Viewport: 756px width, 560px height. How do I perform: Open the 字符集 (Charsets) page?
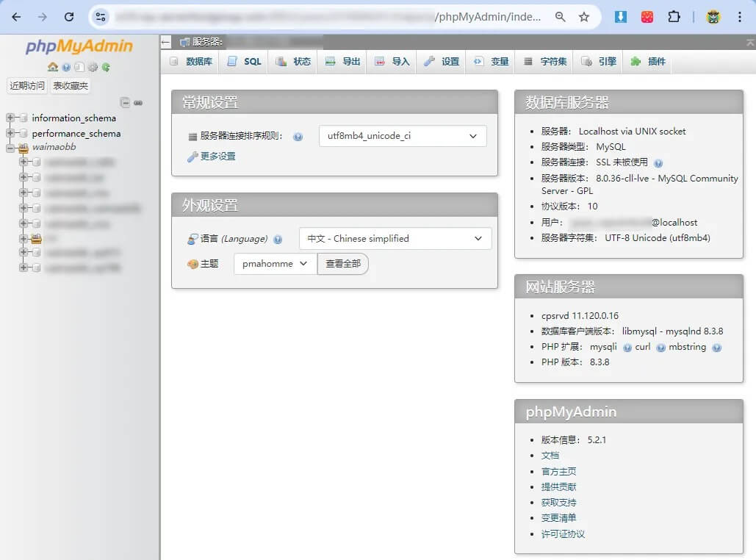[547, 62]
